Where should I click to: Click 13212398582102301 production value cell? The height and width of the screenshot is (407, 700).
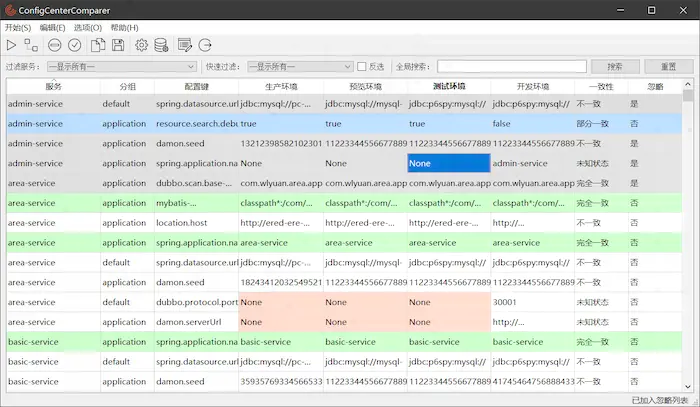tap(281, 143)
